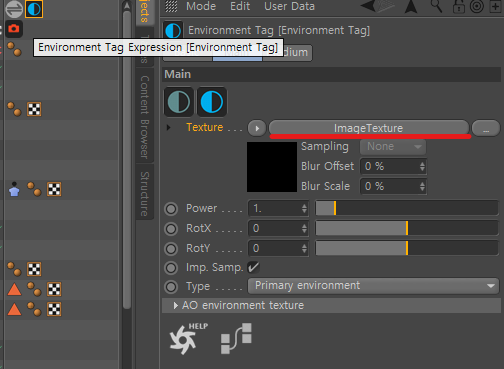
Task: Click the Power value stepper arrows
Action: pos(304,209)
